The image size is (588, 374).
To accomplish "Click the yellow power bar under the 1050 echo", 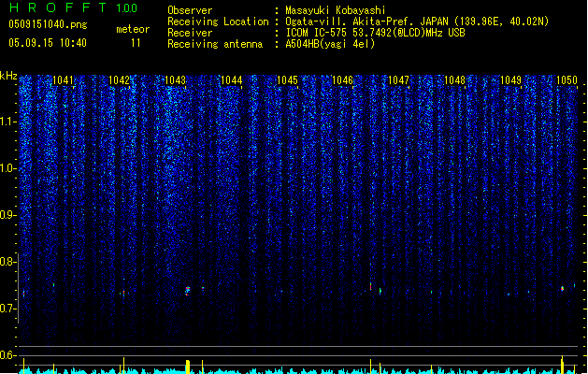I will tap(562, 365).
